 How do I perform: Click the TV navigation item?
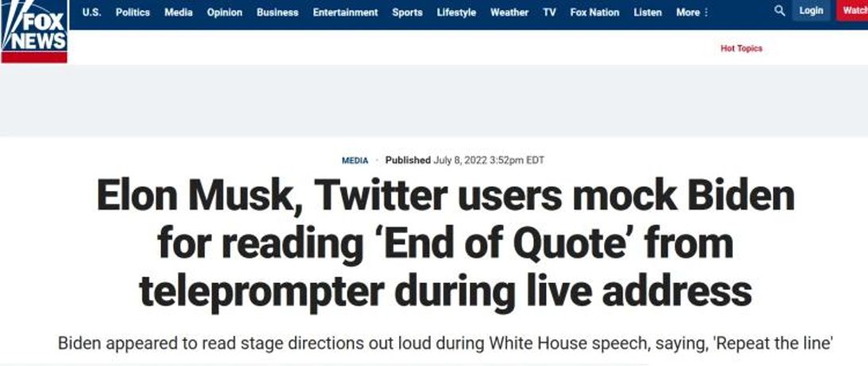pos(549,13)
